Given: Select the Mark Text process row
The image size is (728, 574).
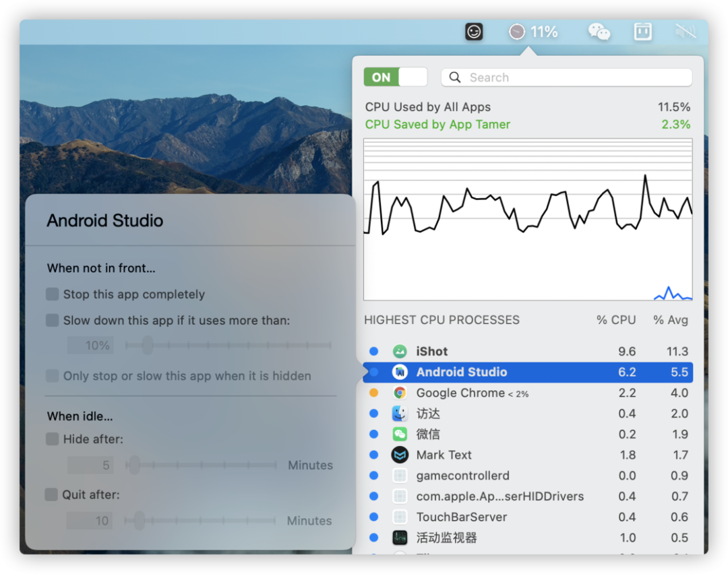Looking at the screenshot, I should click(528, 455).
